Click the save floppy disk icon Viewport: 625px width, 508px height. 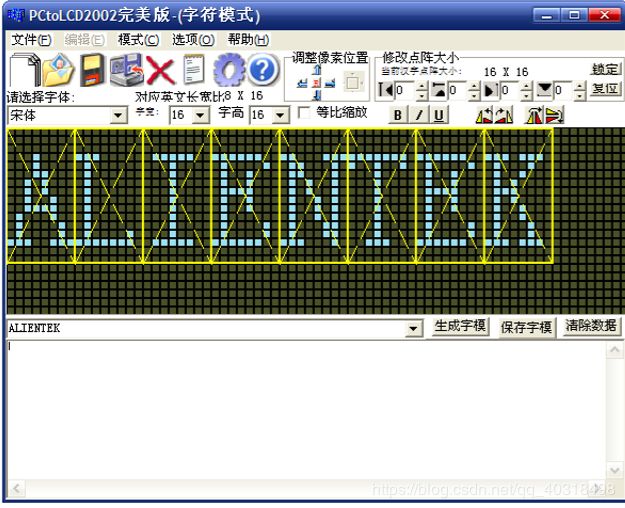click(93, 72)
